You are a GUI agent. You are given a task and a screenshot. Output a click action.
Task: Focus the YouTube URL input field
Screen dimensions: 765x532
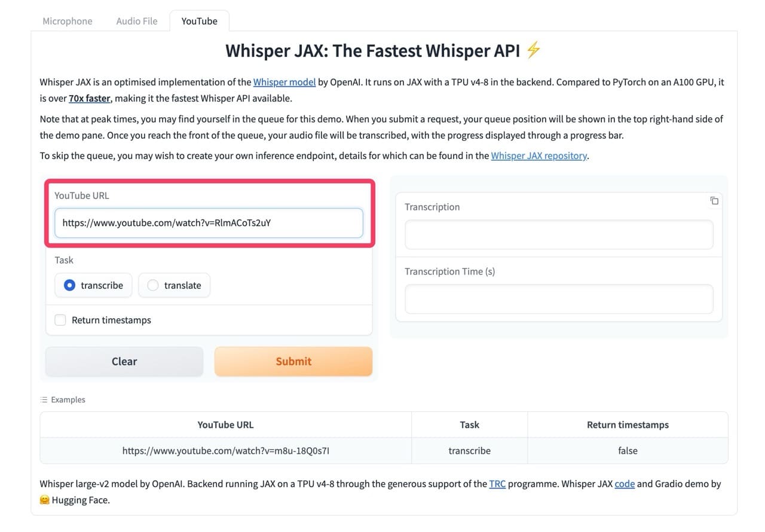pos(209,223)
